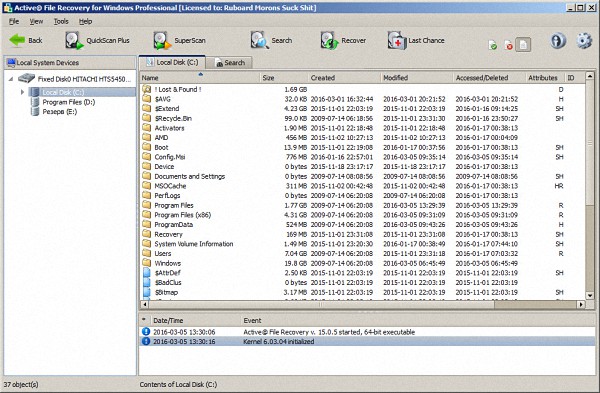
Task: Sort file list by Created column
Action: click(344, 78)
